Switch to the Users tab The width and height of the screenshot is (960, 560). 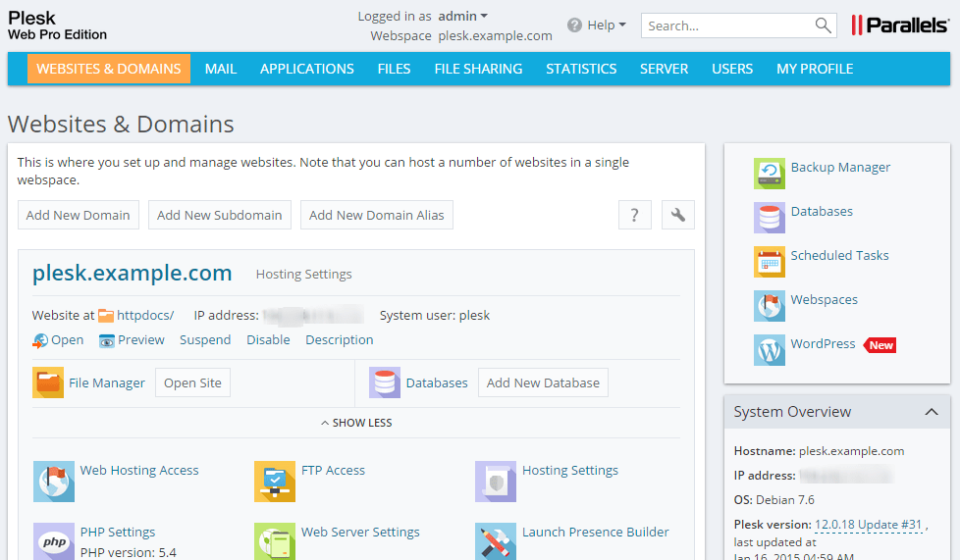pyautogui.click(x=732, y=69)
